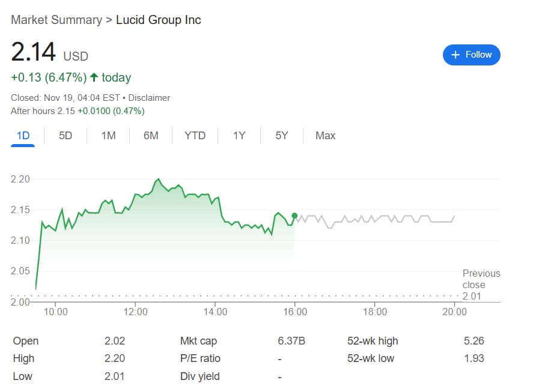The height and width of the screenshot is (392, 536).
Task: Switch to the 5D chart tab
Action: 65,136
